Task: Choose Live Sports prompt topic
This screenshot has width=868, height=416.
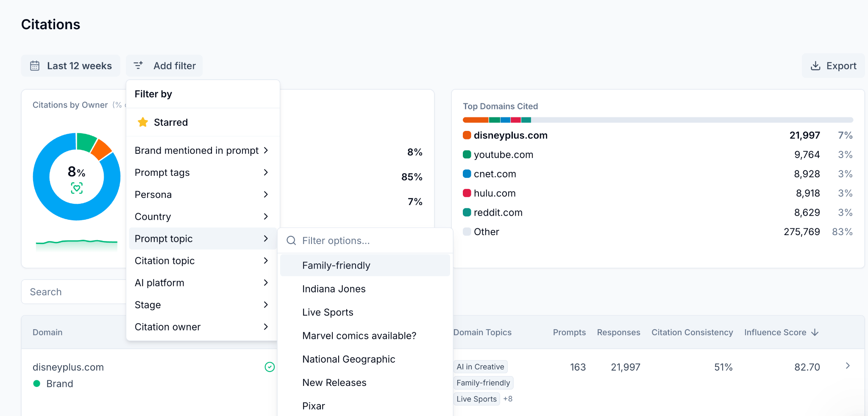Action: [365, 312]
